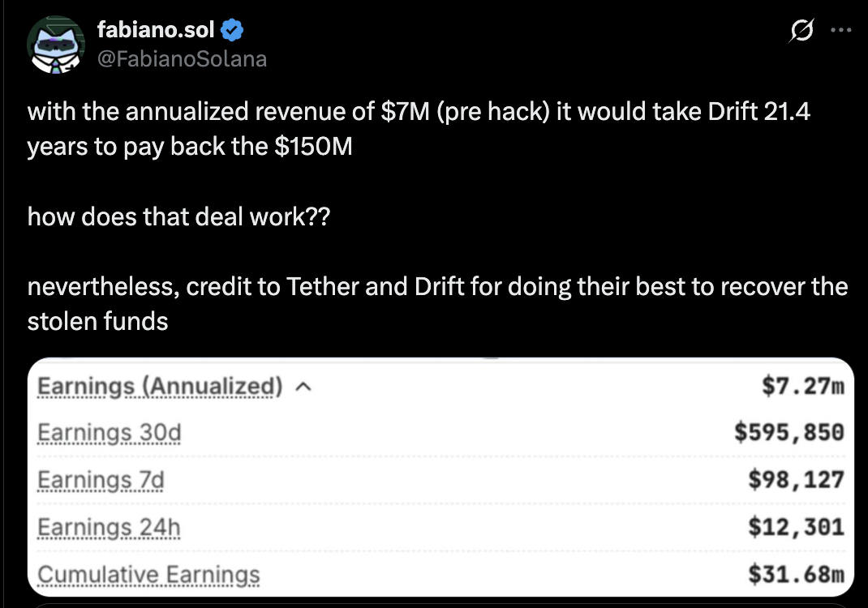The height and width of the screenshot is (608, 868).
Task: Open the @FabianoSolana handle link
Action: 182,59
